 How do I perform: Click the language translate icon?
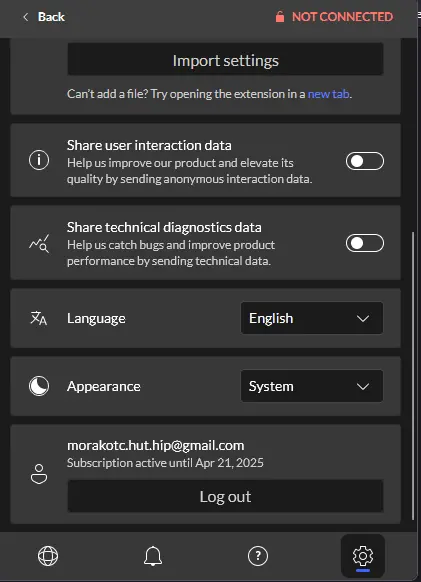point(39,318)
